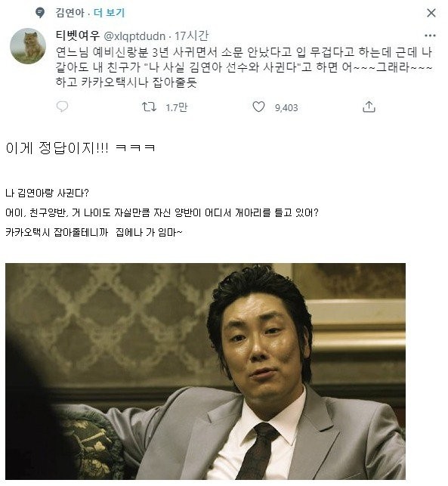This screenshot has width=448, height=486.
Task: Open the @xlqptdudn handle
Action: 134,36
